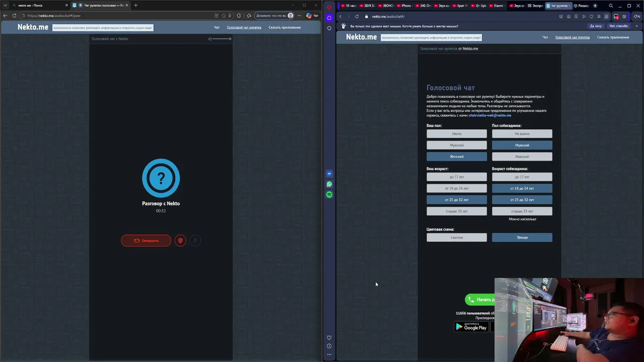644x362 pixels.
Task: Click the green start call button
Action: click(x=480, y=300)
